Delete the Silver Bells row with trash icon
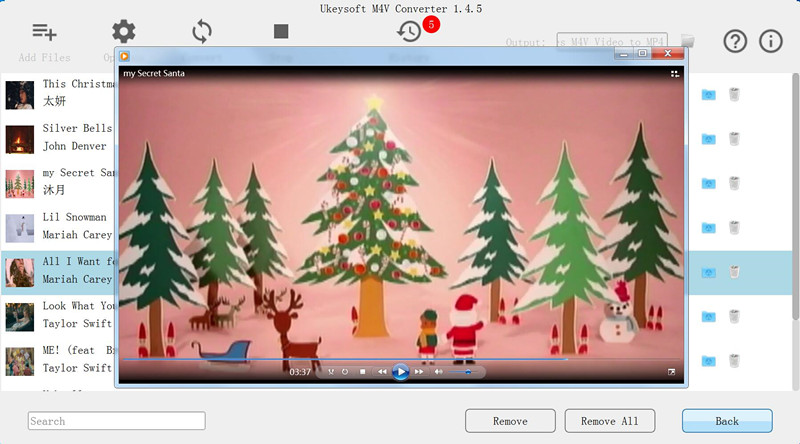 pyautogui.click(x=734, y=139)
